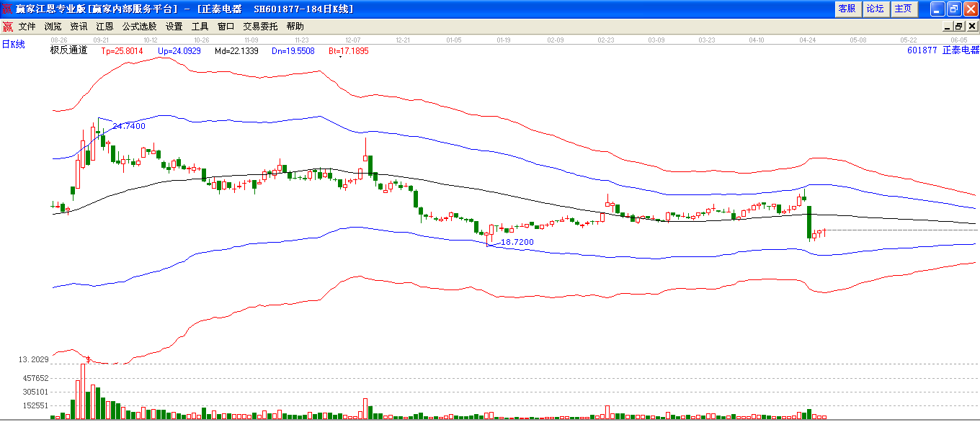Click the Up=24.0929 indicator value
The height and width of the screenshot is (422, 980).
[179, 51]
